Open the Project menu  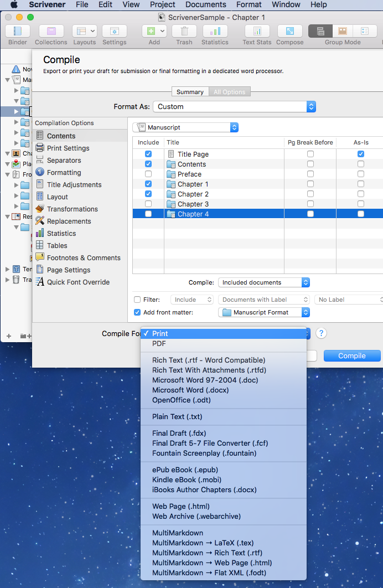pos(163,4)
